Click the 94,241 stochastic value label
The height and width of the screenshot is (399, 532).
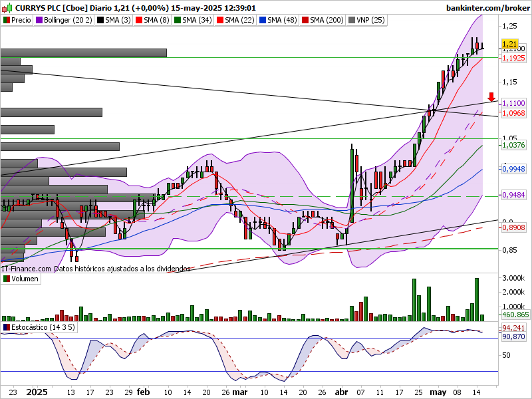tap(513, 328)
